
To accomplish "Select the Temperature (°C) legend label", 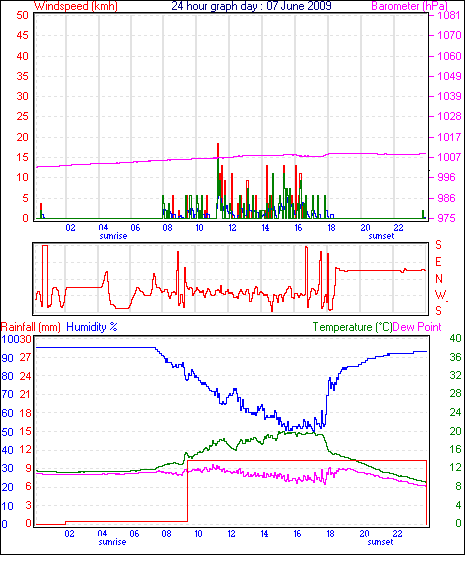I will 352,327.
